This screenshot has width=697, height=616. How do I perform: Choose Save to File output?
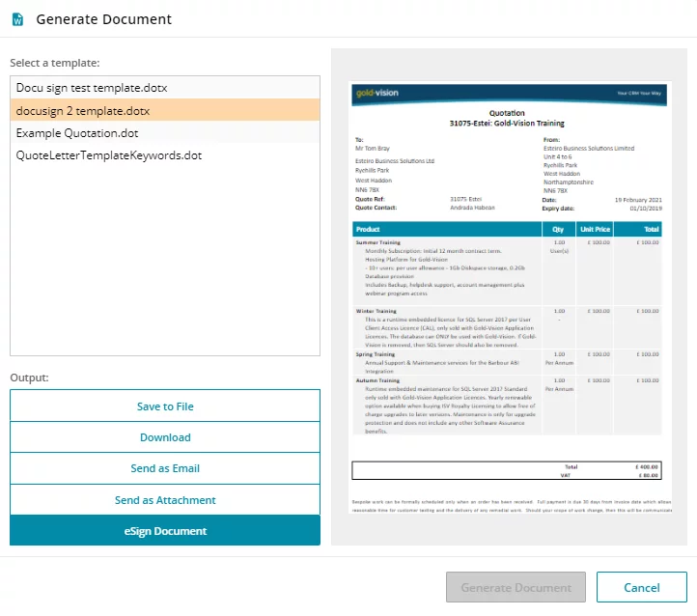(x=165, y=406)
